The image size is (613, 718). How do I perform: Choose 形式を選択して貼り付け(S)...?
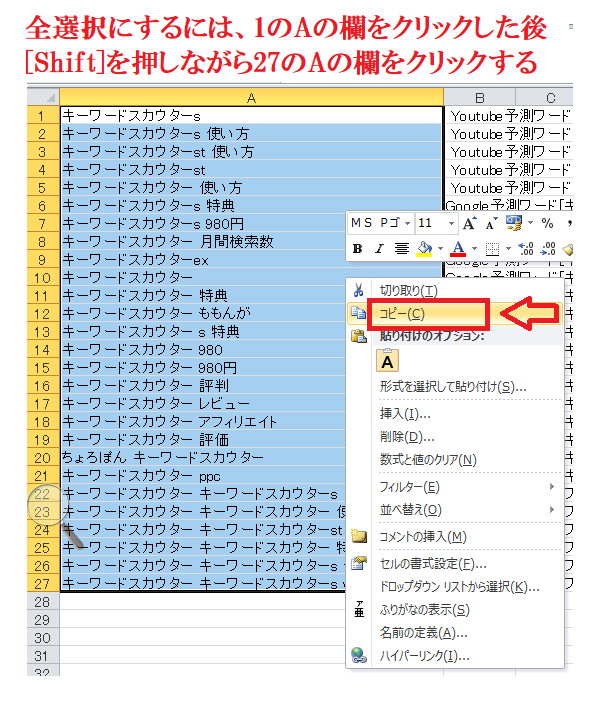(x=453, y=387)
